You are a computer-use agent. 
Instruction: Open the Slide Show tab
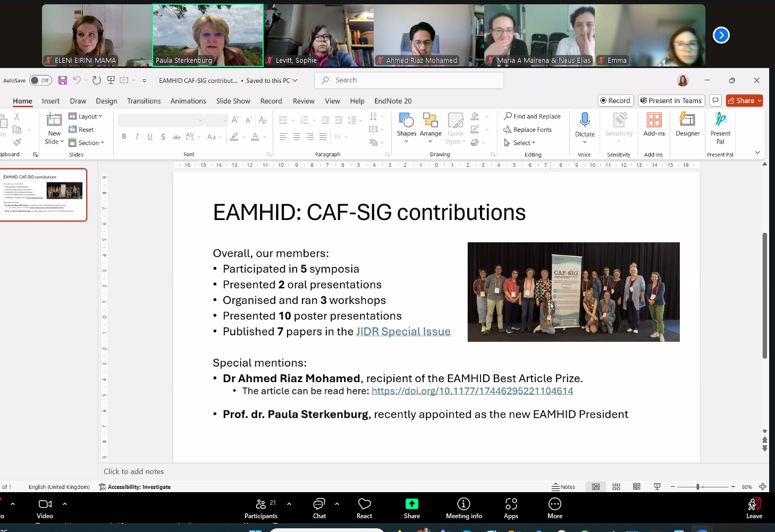pyautogui.click(x=233, y=101)
